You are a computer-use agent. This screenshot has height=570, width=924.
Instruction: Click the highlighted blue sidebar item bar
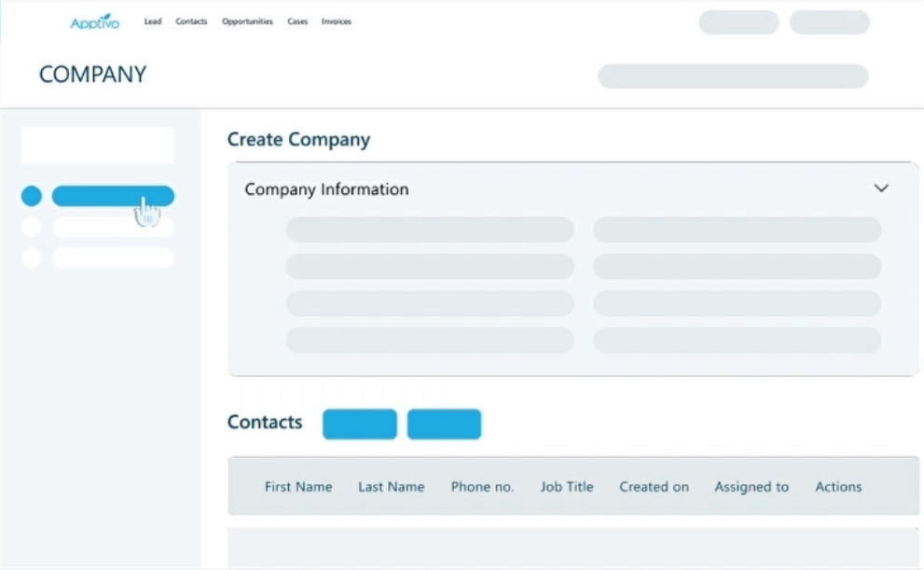coord(112,196)
